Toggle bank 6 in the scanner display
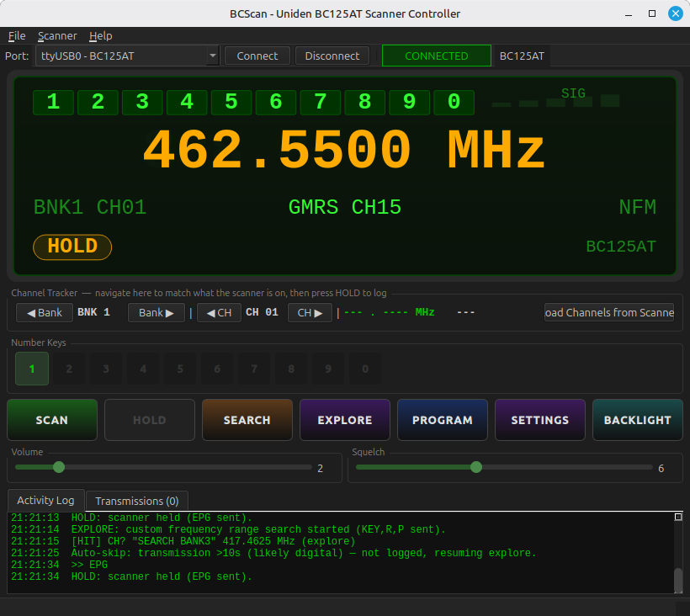690x616 pixels. (x=276, y=102)
